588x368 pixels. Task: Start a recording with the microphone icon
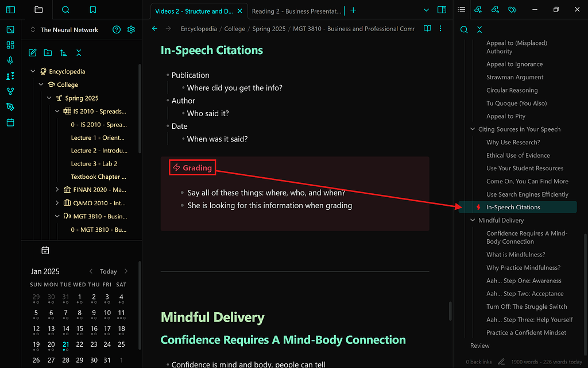tap(10, 59)
